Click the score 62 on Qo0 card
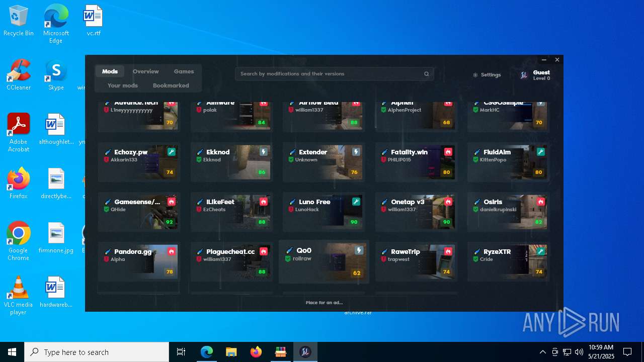Viewport: 644px width, 362px height. (357, 273)
